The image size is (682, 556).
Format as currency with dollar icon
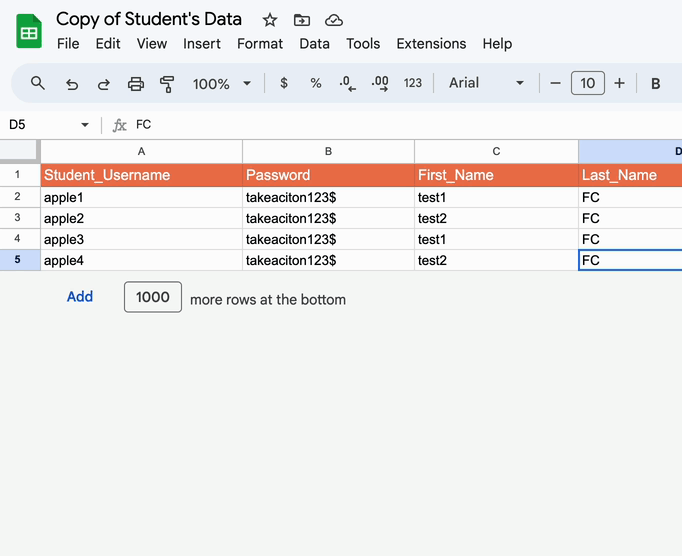tap(284, 83)
